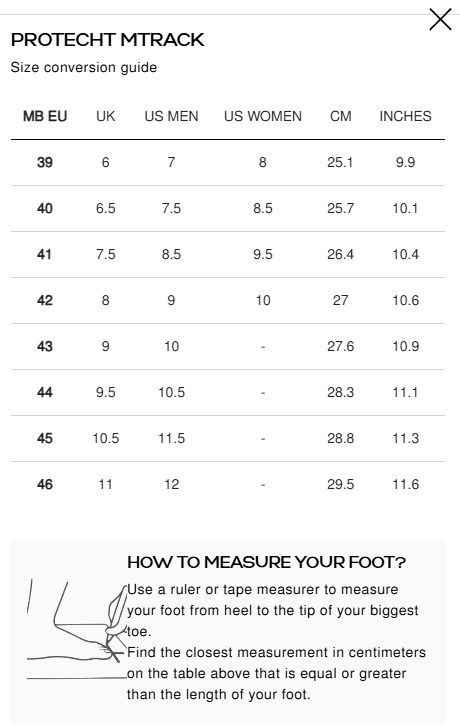Click the 29.5 CM value
This screenshot has width=460, height=727.
click(x=341, y=485)
